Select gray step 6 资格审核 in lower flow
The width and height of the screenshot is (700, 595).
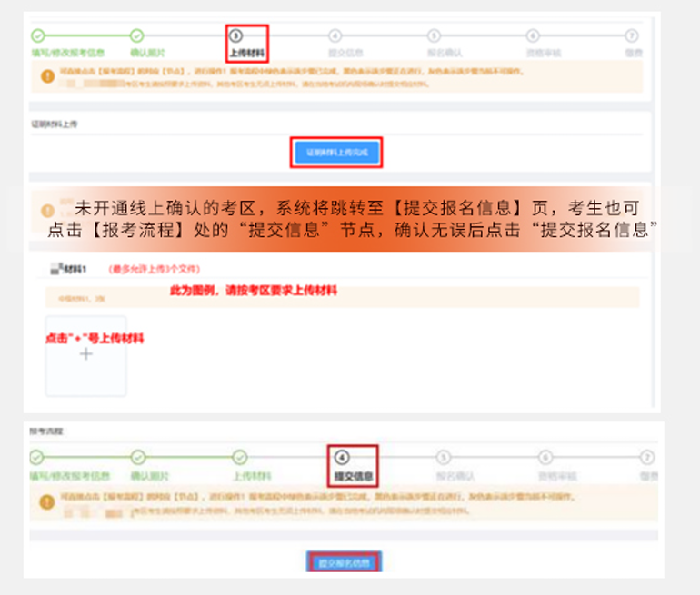[545, 457]
